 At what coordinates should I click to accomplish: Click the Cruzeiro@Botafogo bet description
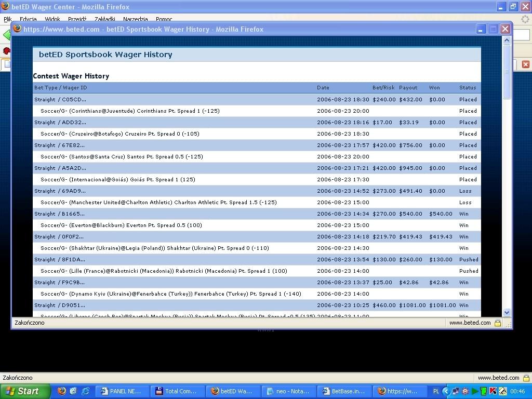[x=120, y=134]
